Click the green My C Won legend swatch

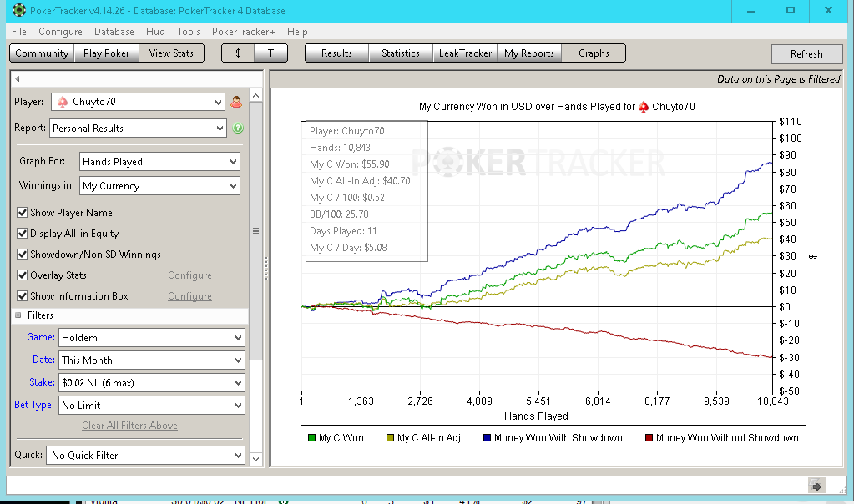point(311,437)
